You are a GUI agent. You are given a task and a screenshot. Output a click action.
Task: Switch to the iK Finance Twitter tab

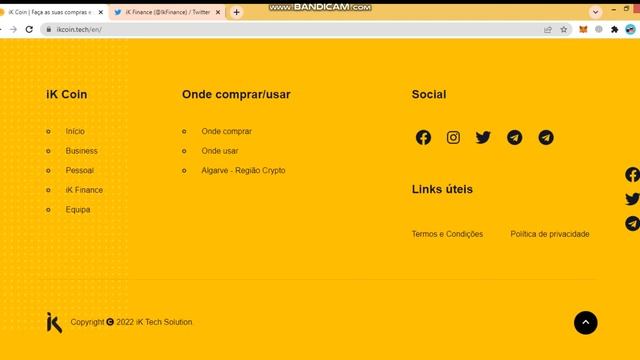168,12
